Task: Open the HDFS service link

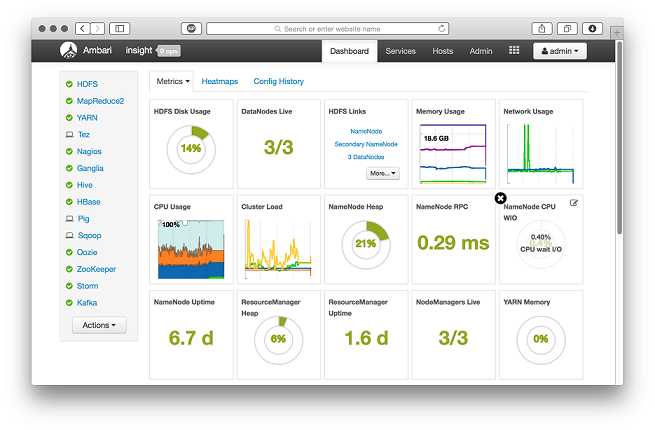Action: click(x=87, y=84)
